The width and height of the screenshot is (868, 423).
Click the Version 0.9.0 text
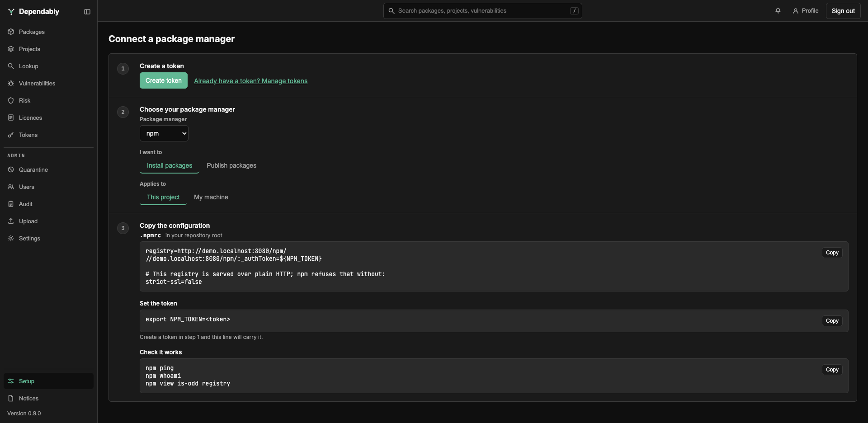point(24,414)
